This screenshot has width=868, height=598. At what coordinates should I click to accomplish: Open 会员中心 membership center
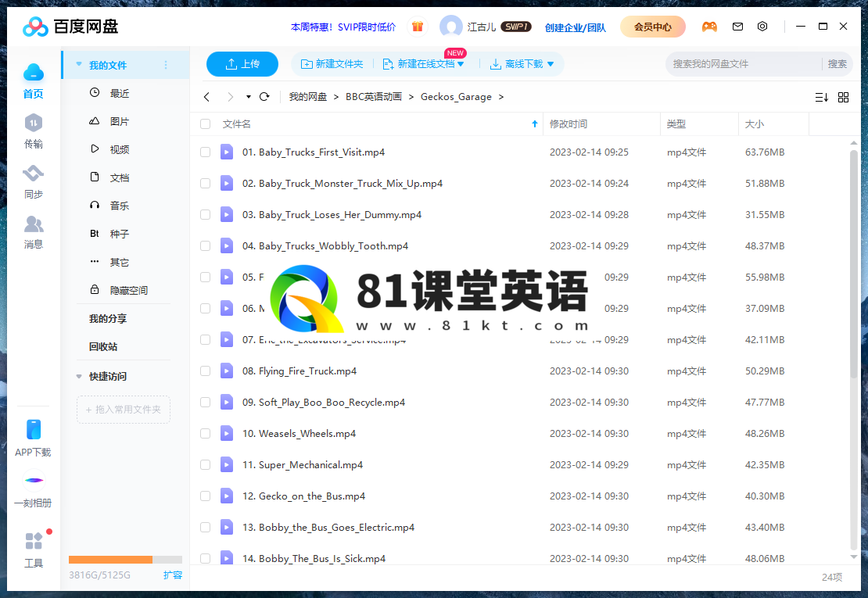tap(653, 27)
